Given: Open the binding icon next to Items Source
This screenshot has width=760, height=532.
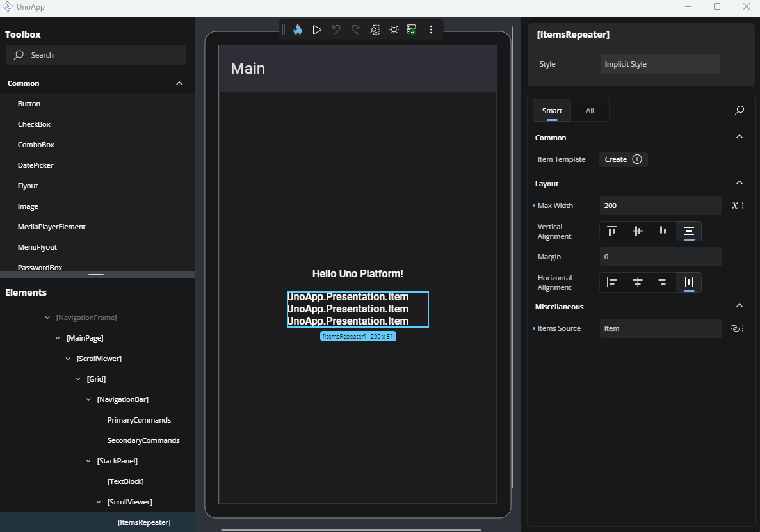Looking at the screenshot, I should coord(734,328).
